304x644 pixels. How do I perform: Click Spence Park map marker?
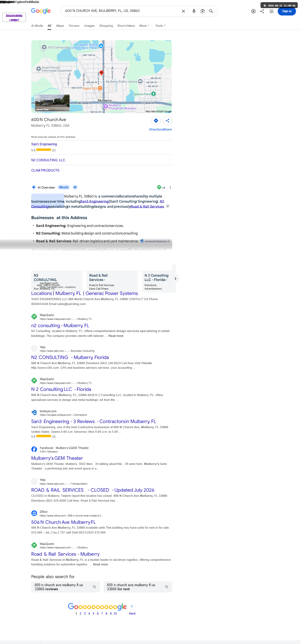[154, 94]
